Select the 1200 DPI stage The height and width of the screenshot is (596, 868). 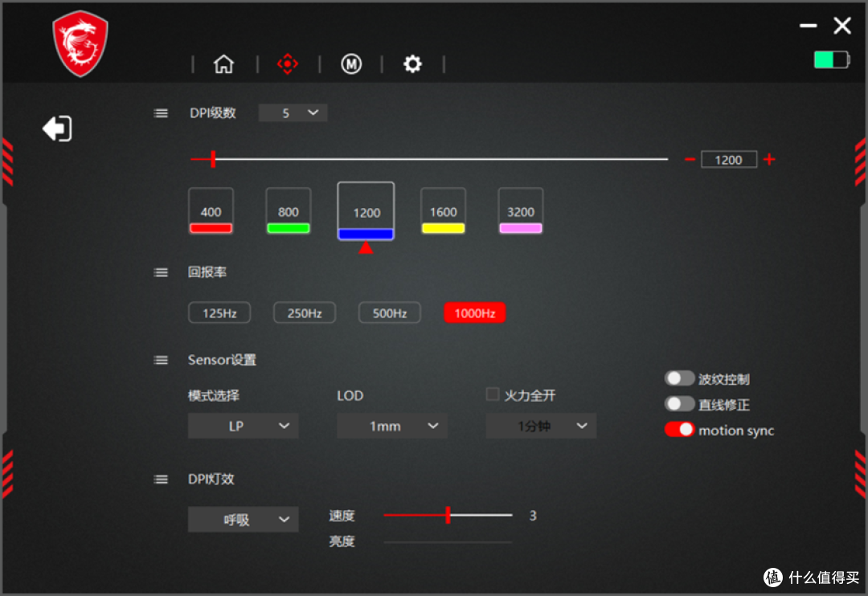[x=366, y=210]
